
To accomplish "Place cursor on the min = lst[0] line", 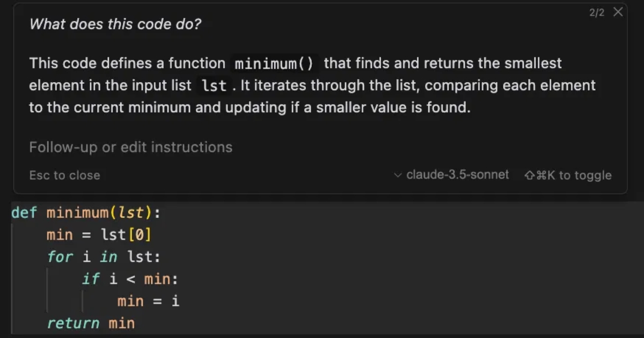I will (99, 235).
